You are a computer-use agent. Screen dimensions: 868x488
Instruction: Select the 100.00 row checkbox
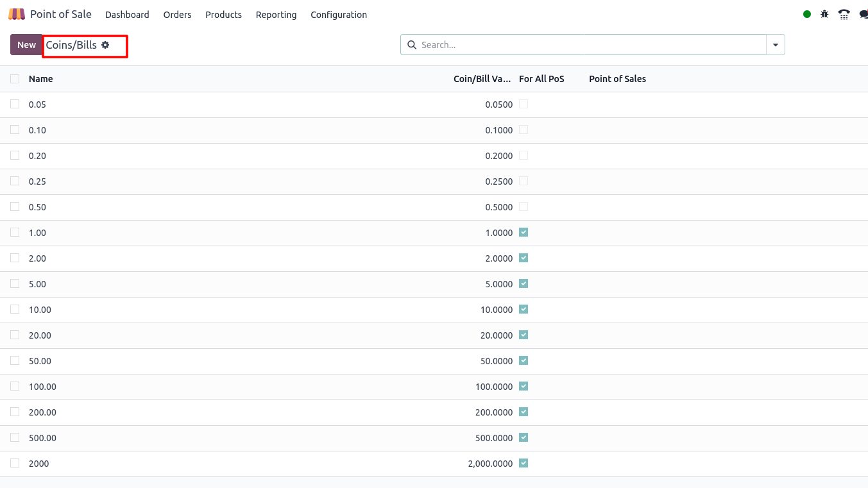15,386
